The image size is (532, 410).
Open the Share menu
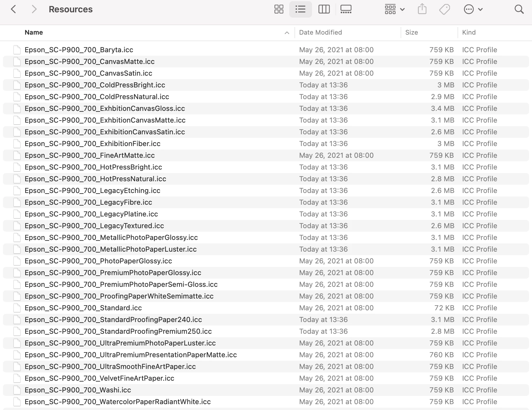point(422,9)
